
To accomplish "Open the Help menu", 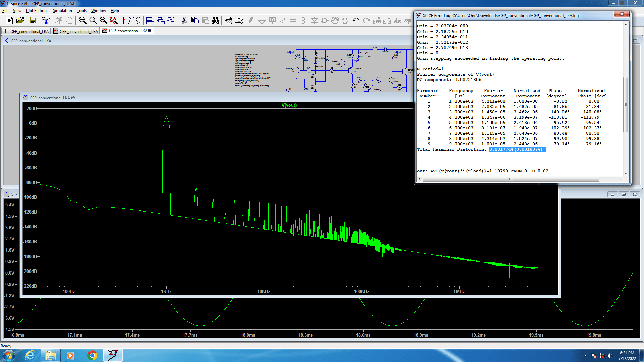I will (115, 11).
